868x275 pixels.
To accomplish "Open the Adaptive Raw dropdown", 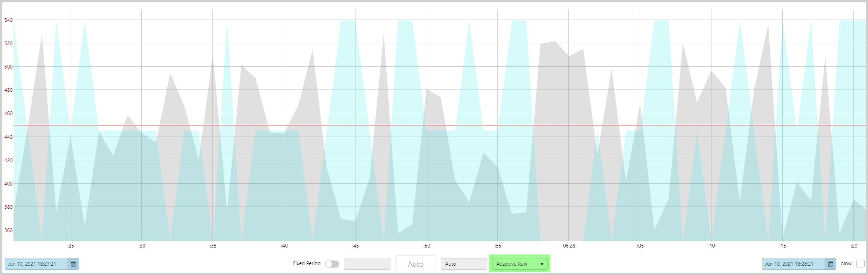I will pos(519,264).
